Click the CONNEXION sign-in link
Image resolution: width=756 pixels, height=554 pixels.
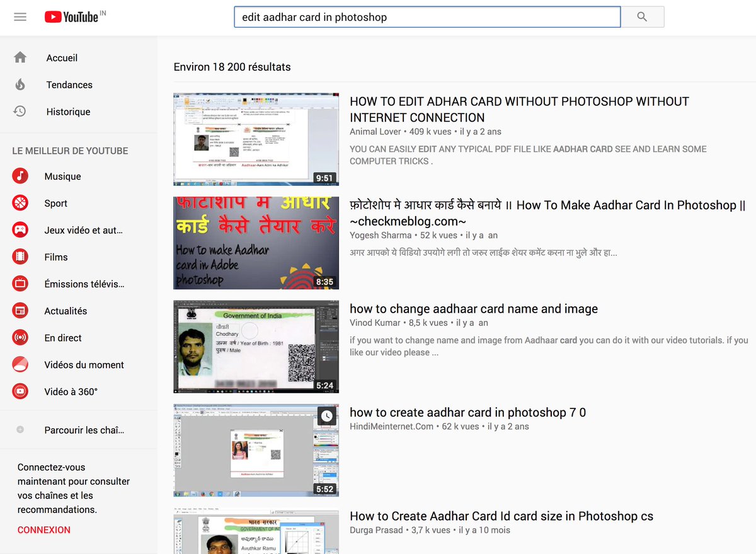pyautogui.click(x=44, y=530)
